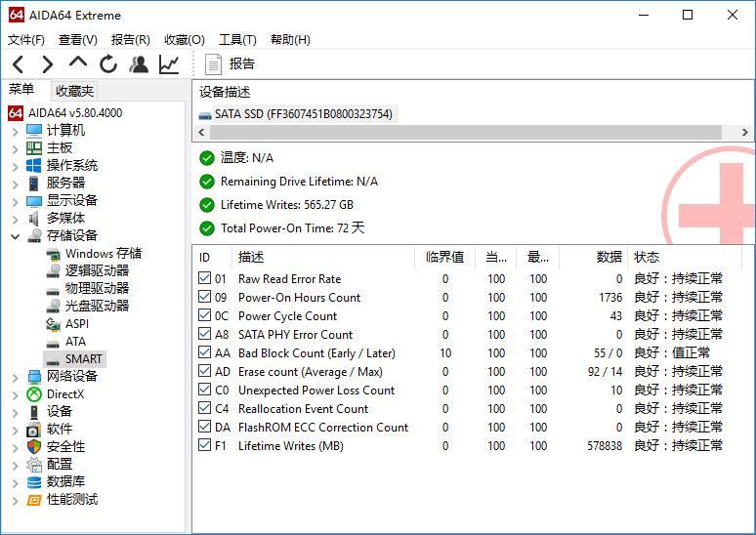
Task: Expand the 网络设备 tree node arrow
Action: point(16,378)
